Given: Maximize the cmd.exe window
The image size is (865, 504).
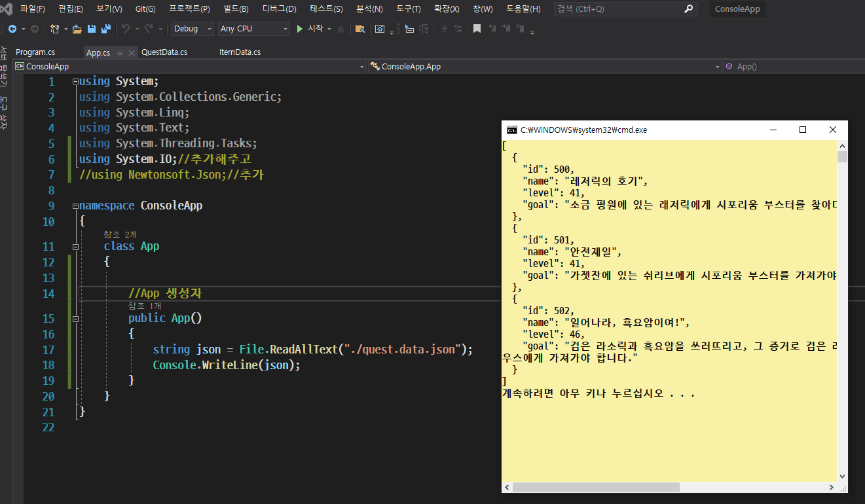Looking at the screenshot, I should 803,130.
